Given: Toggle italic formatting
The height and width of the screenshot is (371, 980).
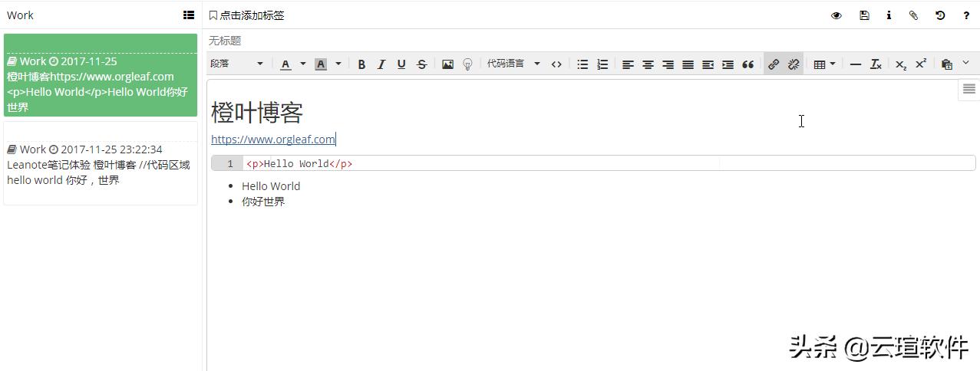Looking at the screenshot, I should tap(381, 64).
